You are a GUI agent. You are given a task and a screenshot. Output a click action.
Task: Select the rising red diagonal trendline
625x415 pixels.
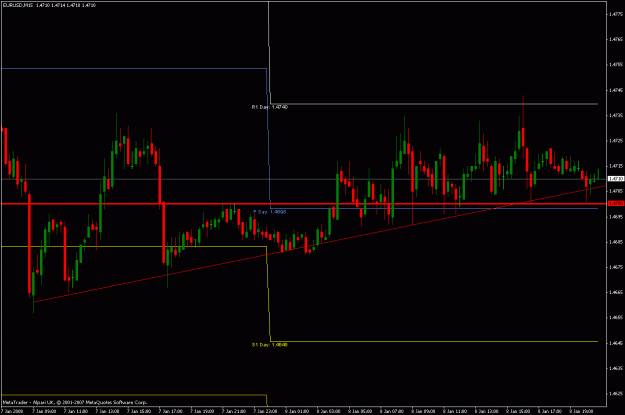coord(319,244)
